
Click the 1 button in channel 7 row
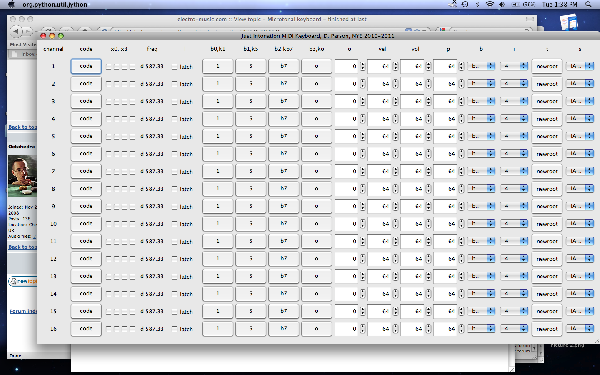[x=217, y=171]
